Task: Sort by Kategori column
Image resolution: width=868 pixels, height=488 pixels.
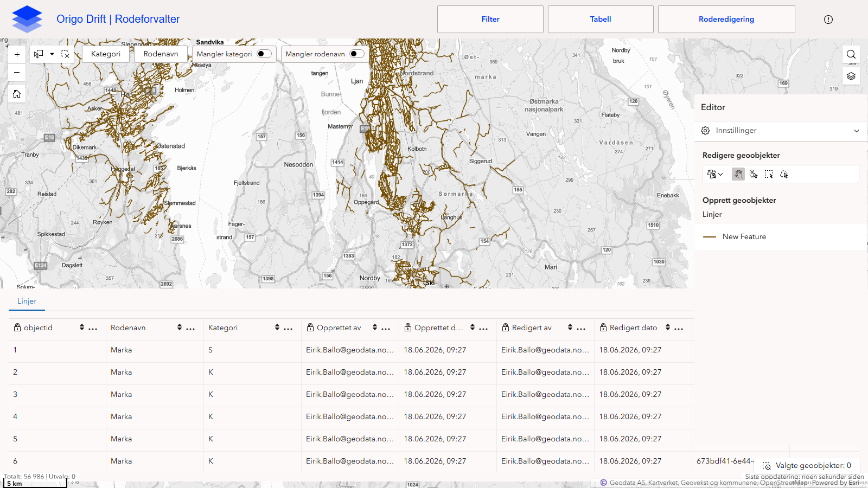Action: click(277, 328)
